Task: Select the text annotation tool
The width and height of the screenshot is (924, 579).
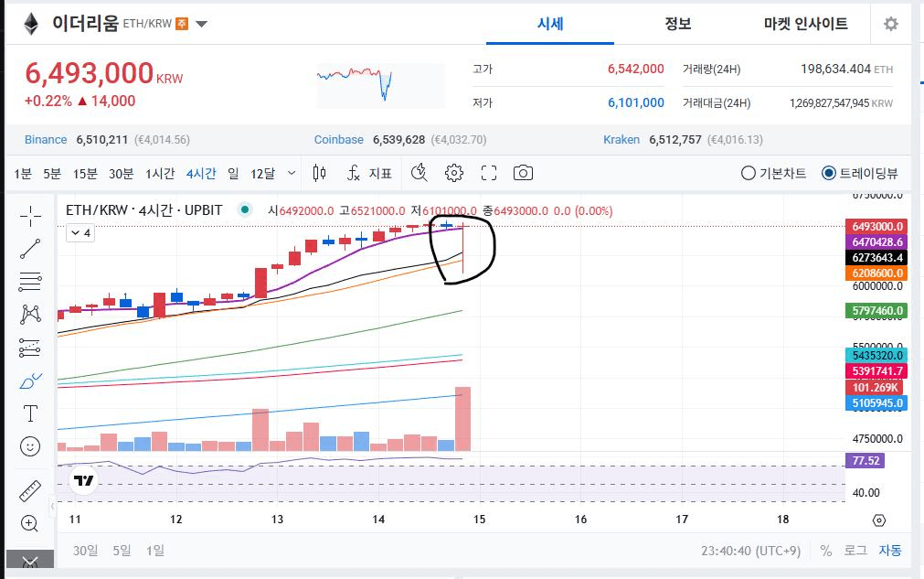Action: click(x=30, y=413)
